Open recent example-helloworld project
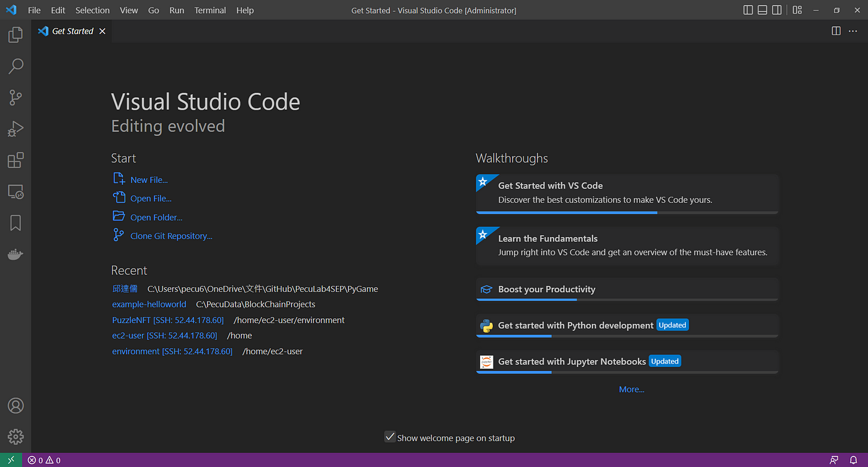The image size is (868, 467). click(149, 305)
